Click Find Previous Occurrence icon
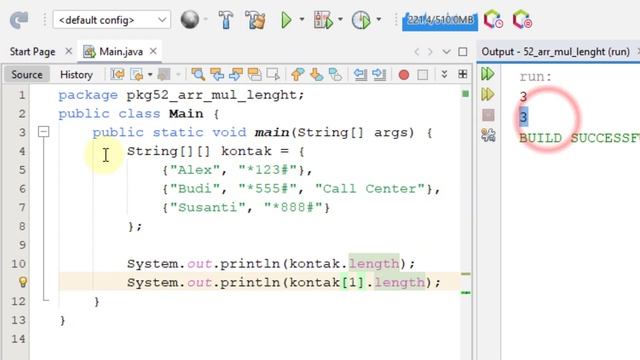This screenshot has width=640, height=360. 217,74
